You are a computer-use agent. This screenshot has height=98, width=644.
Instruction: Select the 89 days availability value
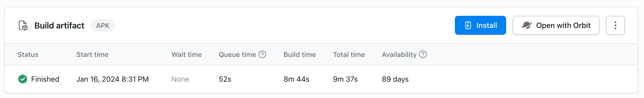tap(395, 79)
